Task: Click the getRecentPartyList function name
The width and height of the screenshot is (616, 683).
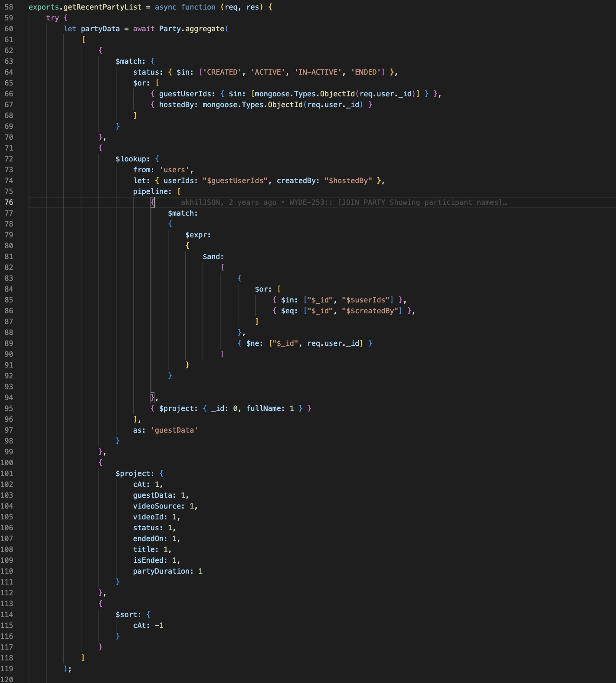Action: [x=102, y=7]
